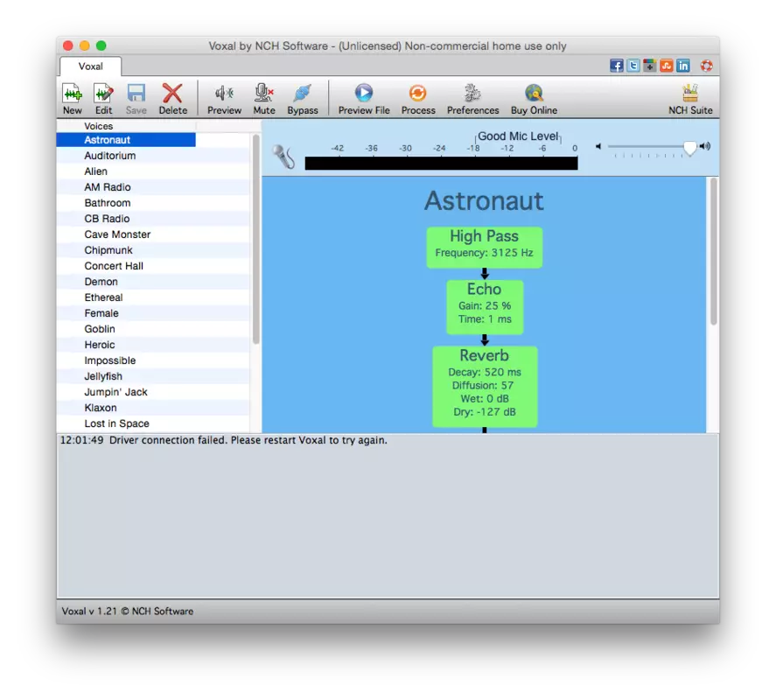Screen dimensions: 776x700
Task: Open Preview File playback
Action: coord(364,99)
